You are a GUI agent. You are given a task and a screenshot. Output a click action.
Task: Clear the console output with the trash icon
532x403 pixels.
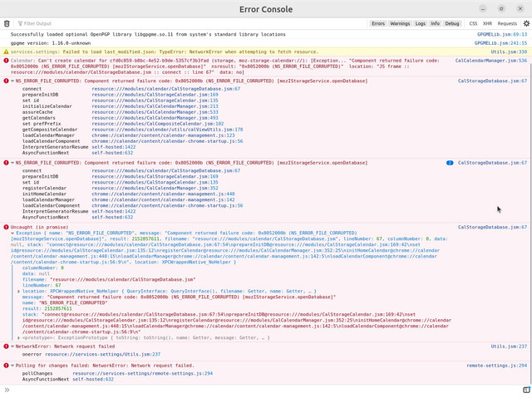click(x=7, y=23)
